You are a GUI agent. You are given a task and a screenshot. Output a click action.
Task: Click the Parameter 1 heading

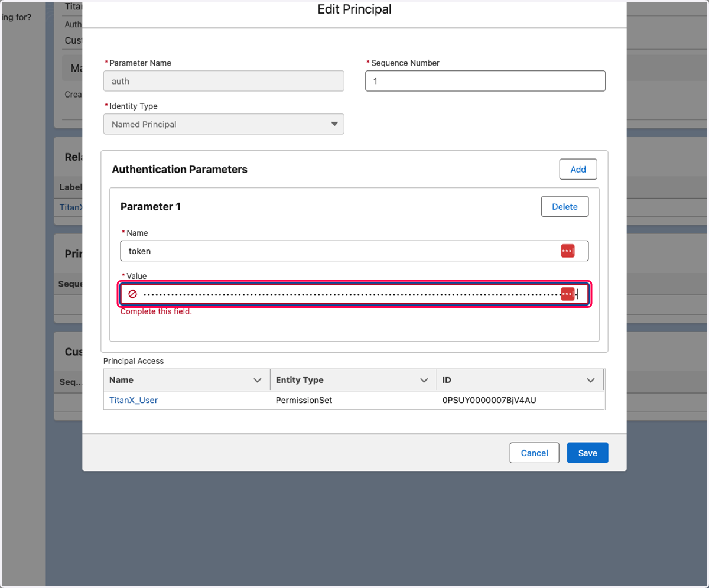pyautogui.click(x=150, y=207)
